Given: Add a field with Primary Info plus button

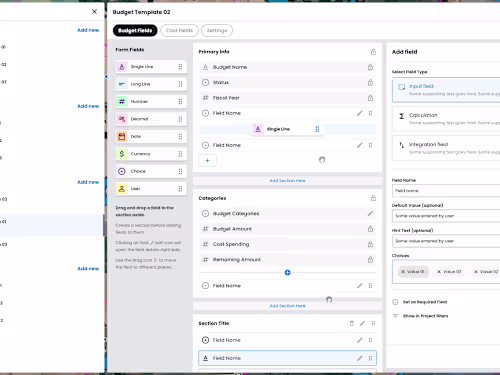Looking at the screenshot, I should [x=207, y=160].
